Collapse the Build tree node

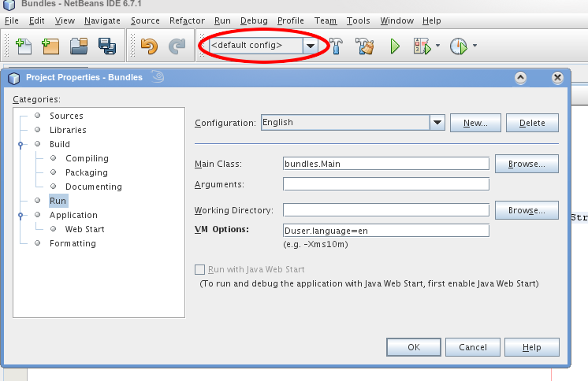(x=20, y=144)
